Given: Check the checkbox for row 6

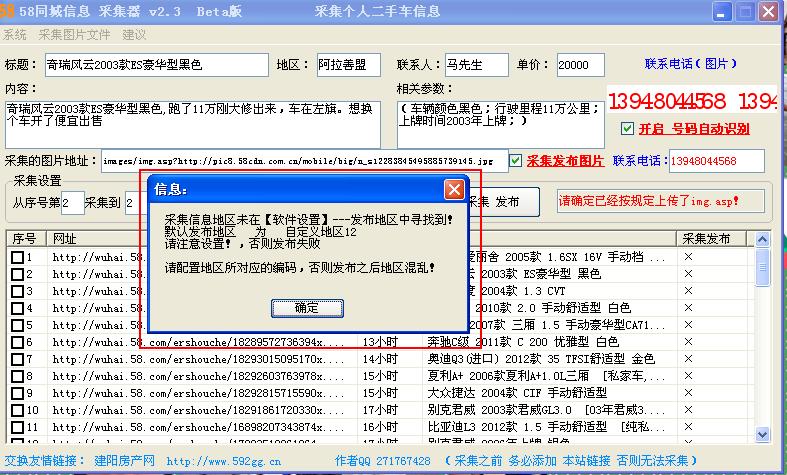Looking at the screenshot, I should 17,342.
